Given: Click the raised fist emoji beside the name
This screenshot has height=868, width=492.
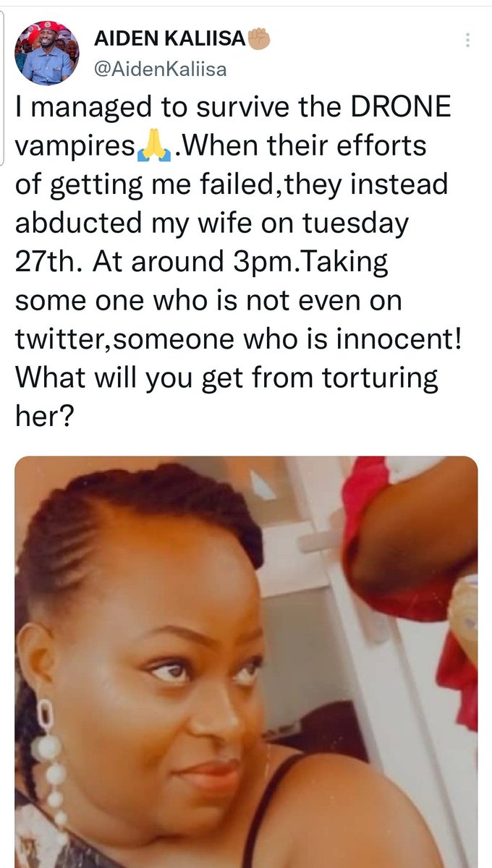Looking at the screenshot, I should point(258,36).
